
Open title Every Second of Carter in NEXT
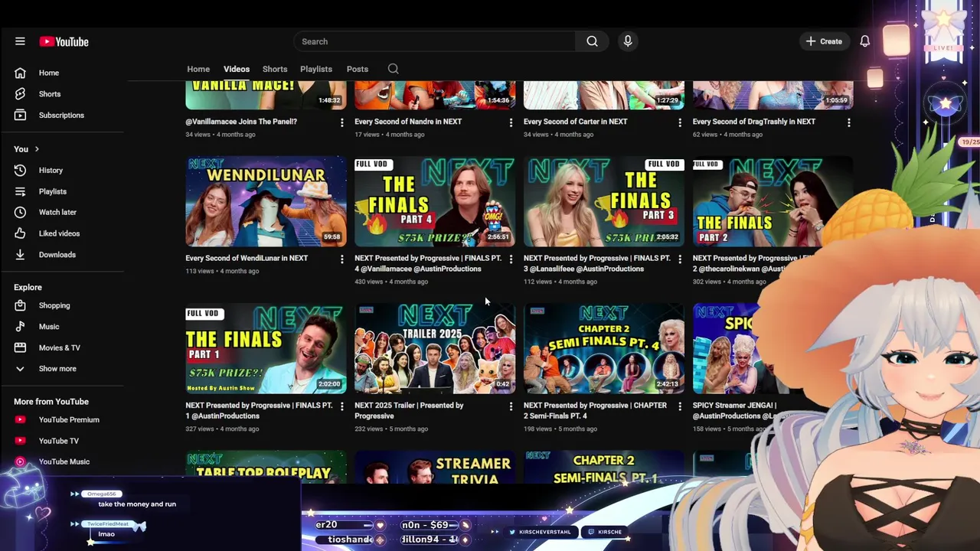575,122
